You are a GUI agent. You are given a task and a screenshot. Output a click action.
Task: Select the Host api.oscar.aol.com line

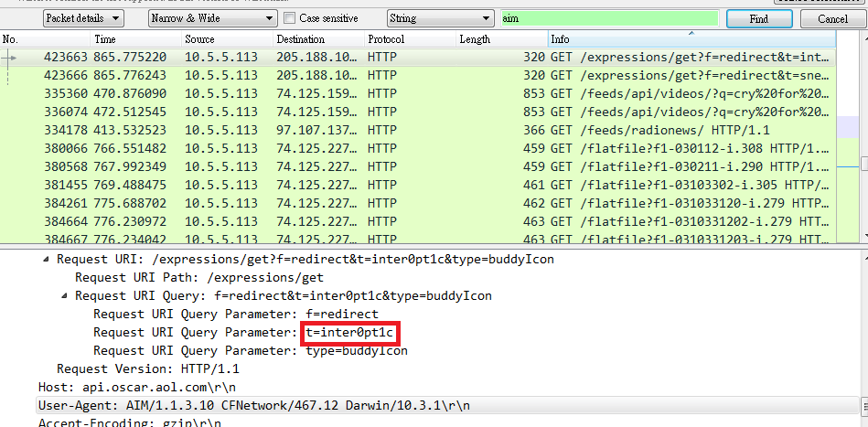(x=136, y=387)
